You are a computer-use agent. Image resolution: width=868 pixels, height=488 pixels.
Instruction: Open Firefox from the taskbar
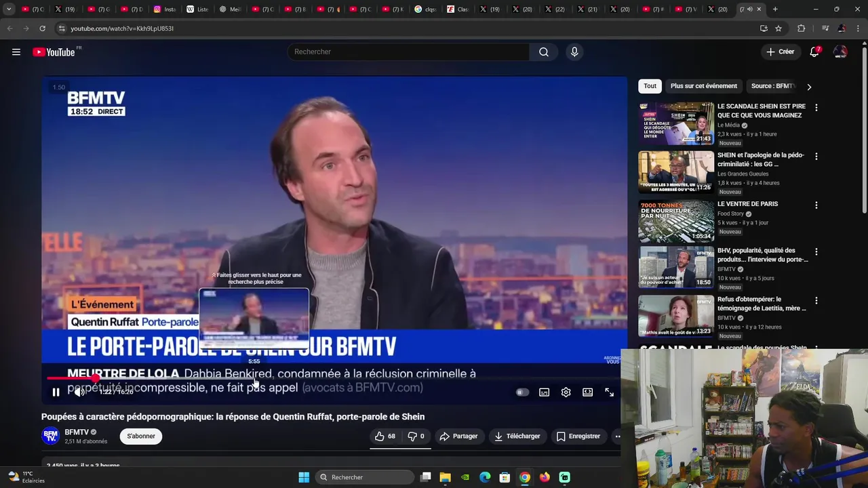545,477
